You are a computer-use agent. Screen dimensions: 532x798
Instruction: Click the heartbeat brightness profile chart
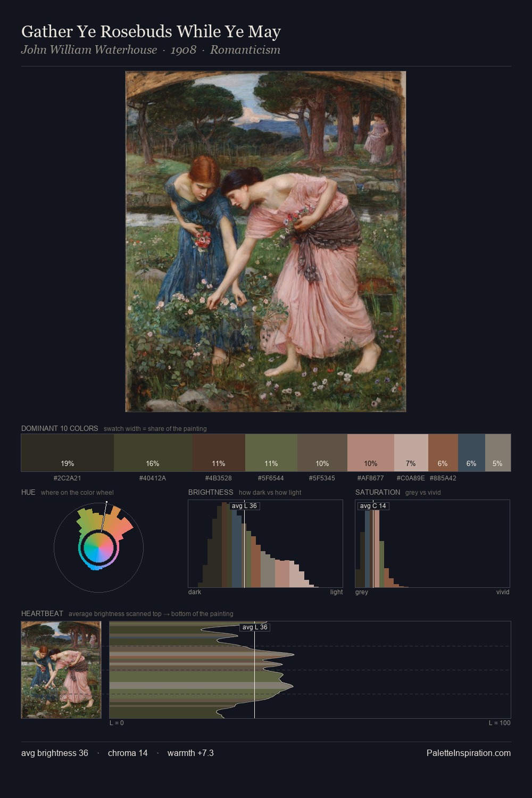(310, 670)
